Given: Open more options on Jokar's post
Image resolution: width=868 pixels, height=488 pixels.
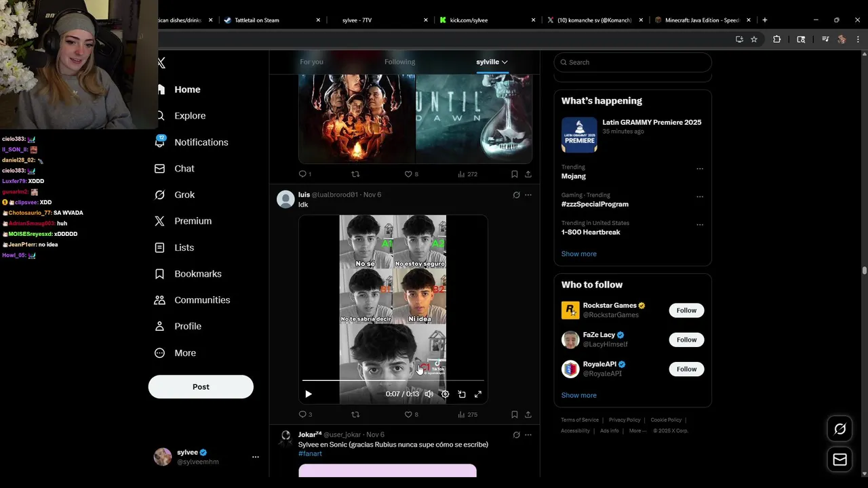Looking at the screenshot, I should point(528,435).
